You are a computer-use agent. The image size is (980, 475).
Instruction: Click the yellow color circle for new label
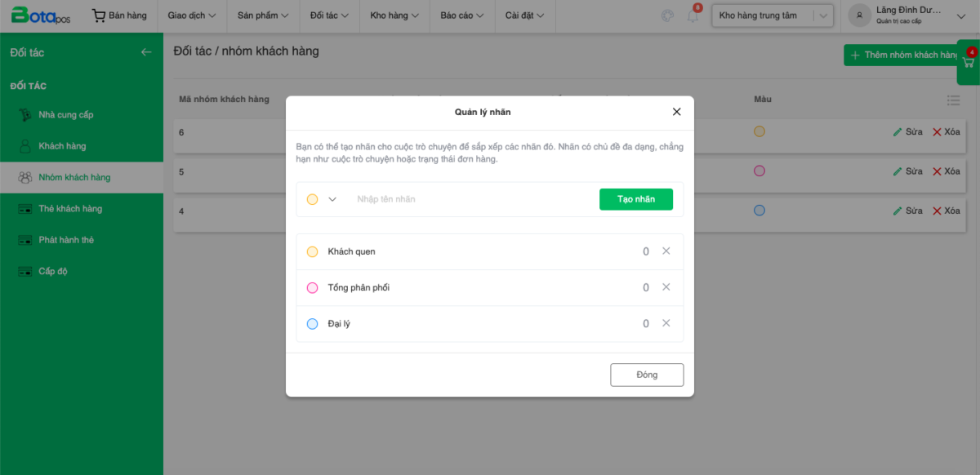click(312, 199)
